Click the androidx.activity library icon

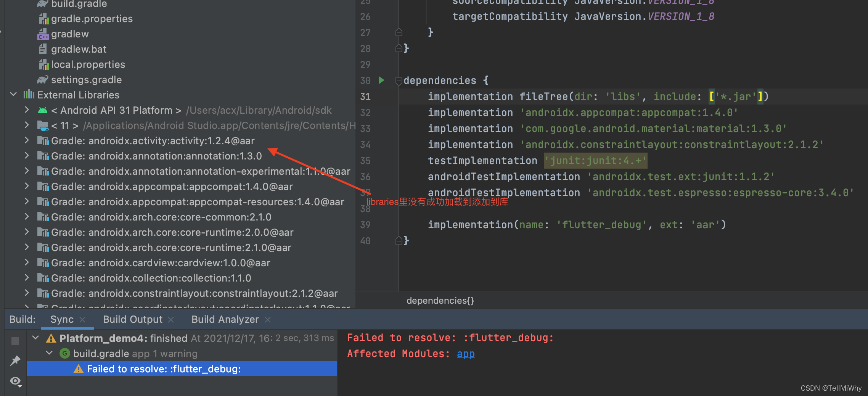pos(43,141)
